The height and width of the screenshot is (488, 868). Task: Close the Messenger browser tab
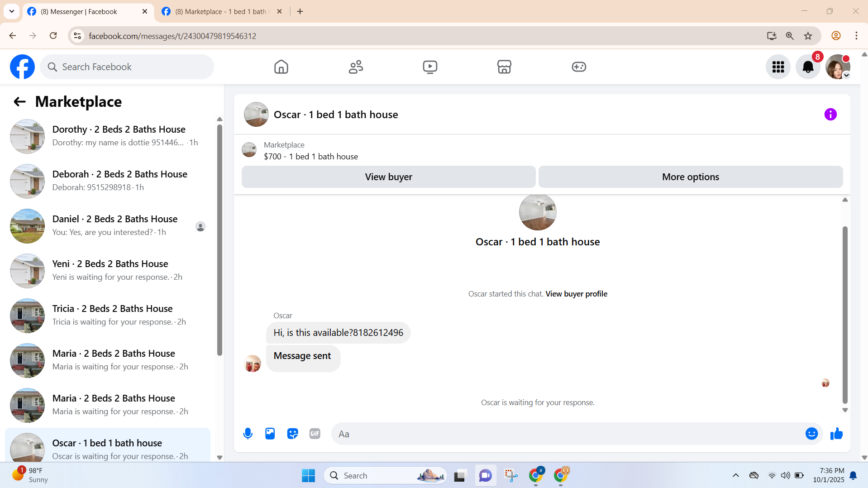tap(145, 12)
